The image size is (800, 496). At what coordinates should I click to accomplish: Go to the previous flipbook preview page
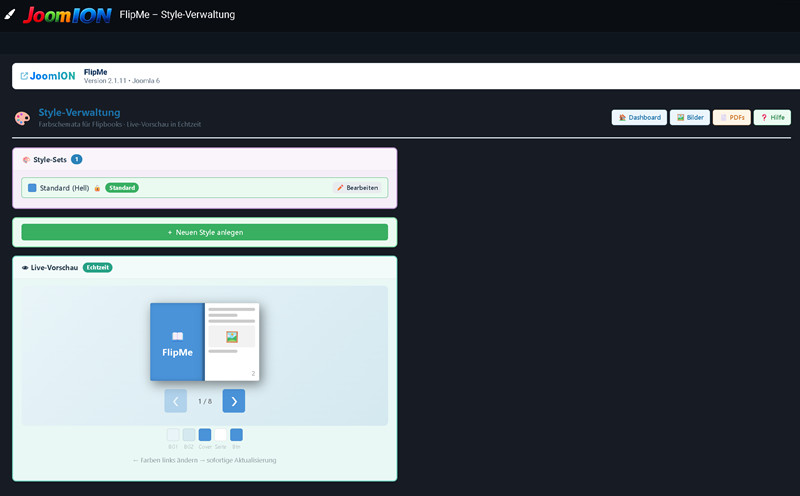point(176,401)
